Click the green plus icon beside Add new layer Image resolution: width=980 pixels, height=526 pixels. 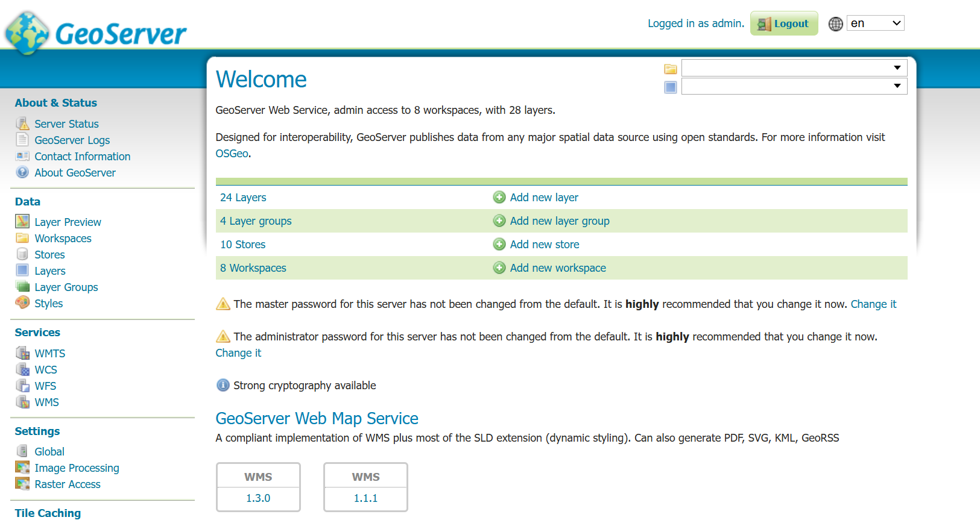pos(499,198)
